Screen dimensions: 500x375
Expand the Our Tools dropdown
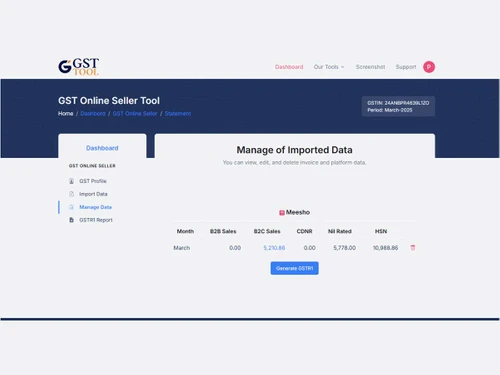point(329,67)
